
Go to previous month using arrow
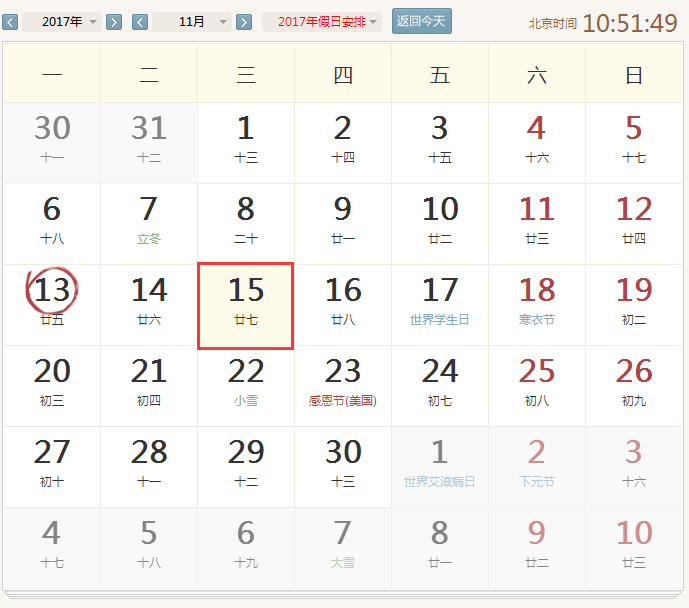(140, 22)
